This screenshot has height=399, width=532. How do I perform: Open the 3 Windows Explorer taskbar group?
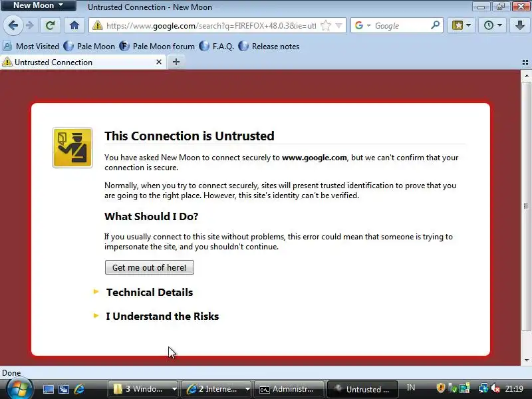point(144,389)
